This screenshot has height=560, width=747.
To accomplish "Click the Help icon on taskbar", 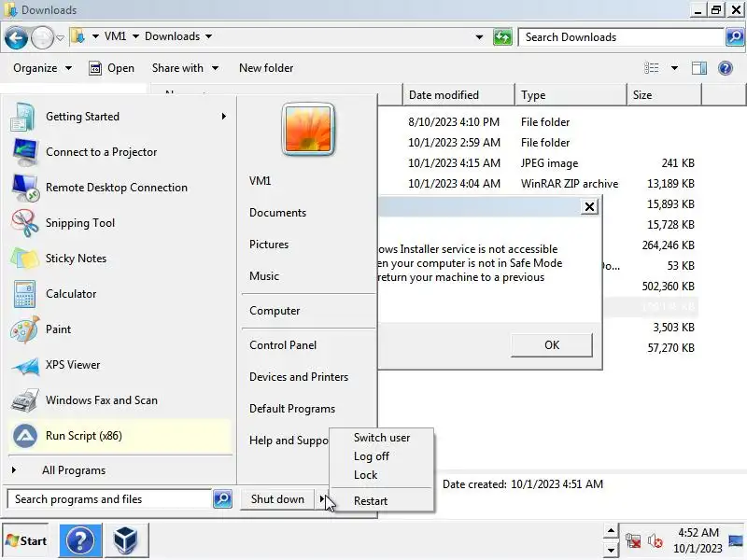I will (80, 540).
